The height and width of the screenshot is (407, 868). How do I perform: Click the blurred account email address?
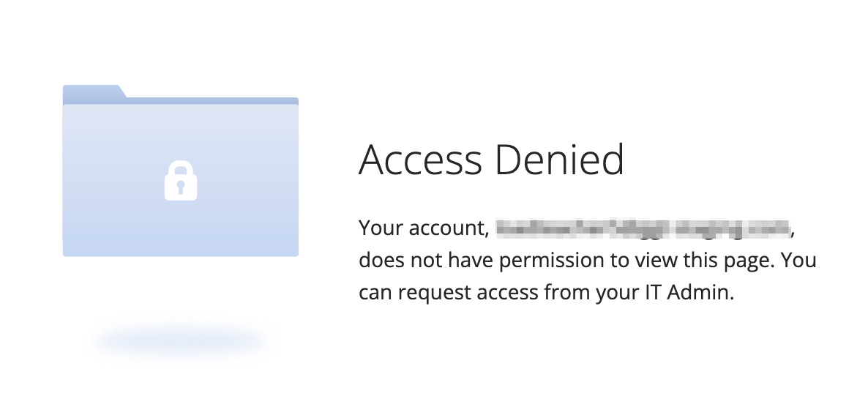click(643, 228)
